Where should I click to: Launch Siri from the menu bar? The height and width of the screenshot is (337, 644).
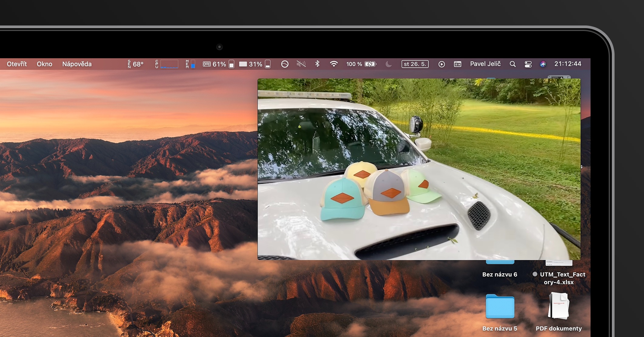[x=543, y=64]
